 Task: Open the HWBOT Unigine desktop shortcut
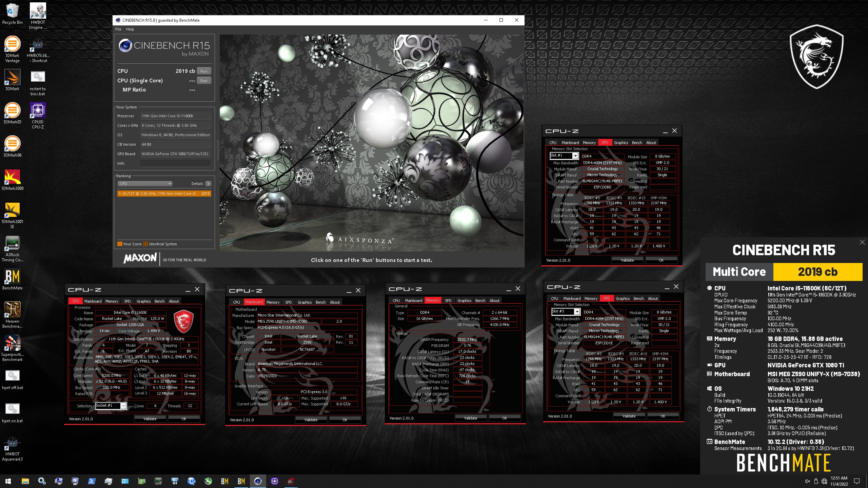(38, 16)
